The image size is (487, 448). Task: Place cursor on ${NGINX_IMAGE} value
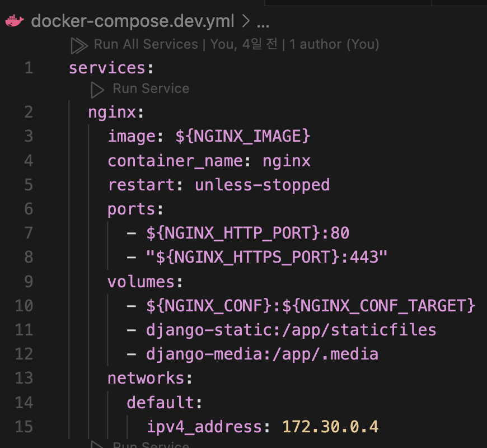click(243, 137)
